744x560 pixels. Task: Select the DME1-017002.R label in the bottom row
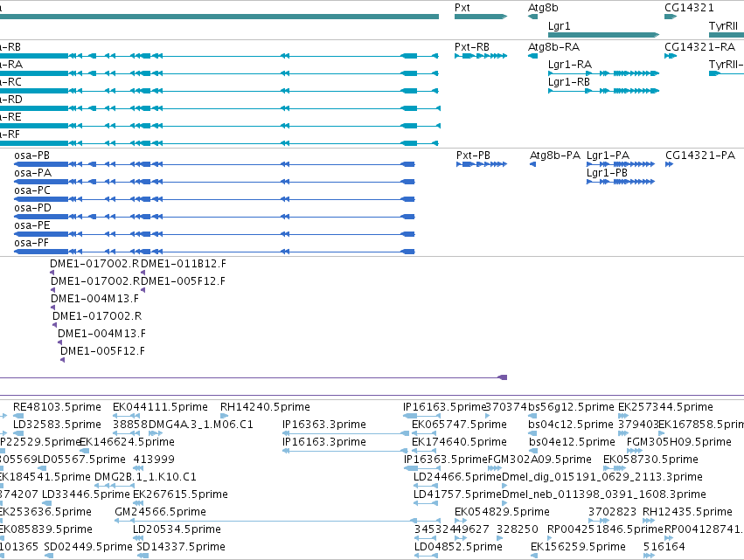[97, 316]
